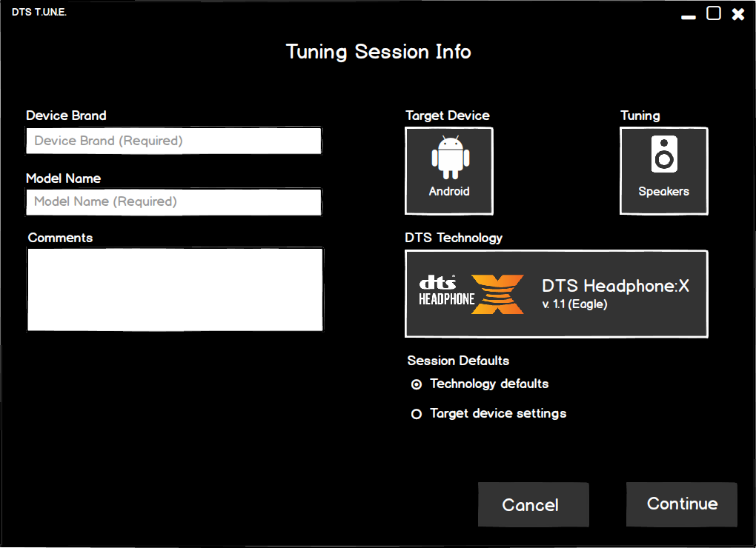756x548 pixels.
Task: Click the Session Defaults label
Action: click(x=458, y=361)
